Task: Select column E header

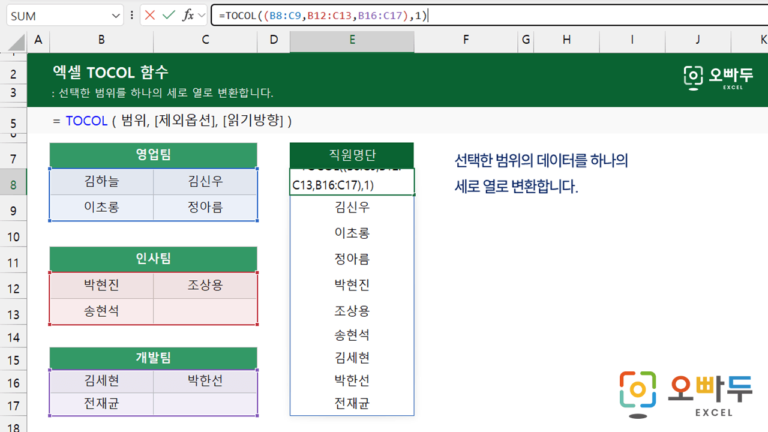Action: [x=352, y=40]
